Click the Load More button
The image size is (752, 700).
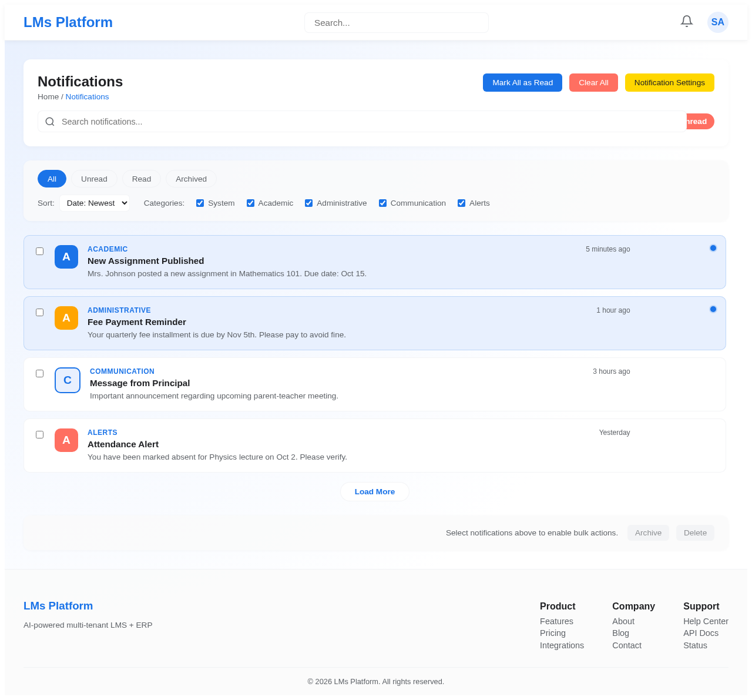pos(375,492)
